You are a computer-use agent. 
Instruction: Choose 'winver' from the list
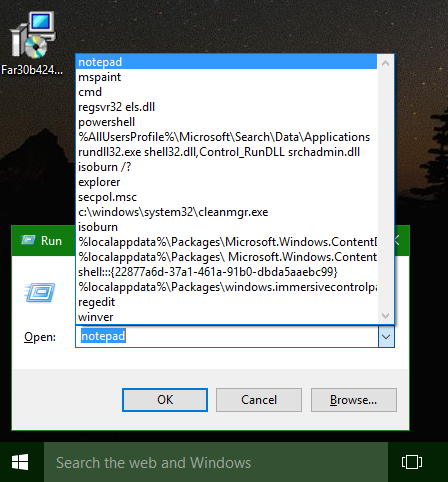pyautogui.click(x=226, y=317)
